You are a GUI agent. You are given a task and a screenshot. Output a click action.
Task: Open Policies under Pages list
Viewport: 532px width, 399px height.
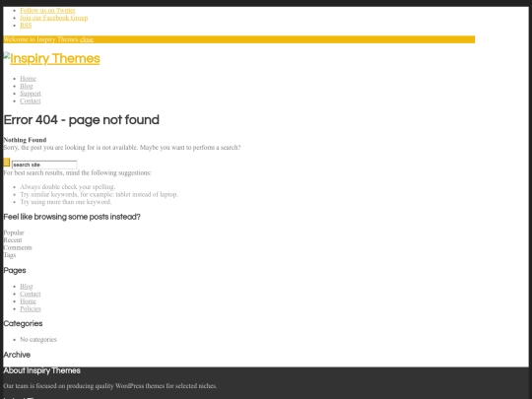coord(31,309)
